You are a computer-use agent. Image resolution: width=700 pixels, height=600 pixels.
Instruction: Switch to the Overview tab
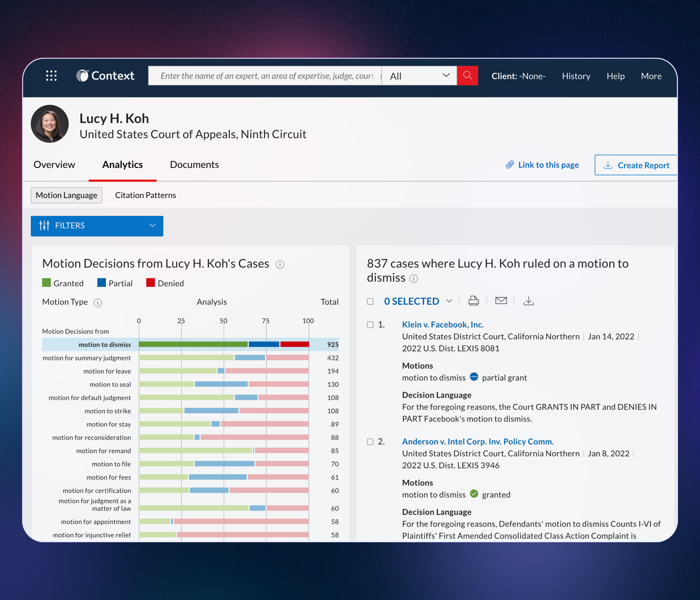click(54, 165)
